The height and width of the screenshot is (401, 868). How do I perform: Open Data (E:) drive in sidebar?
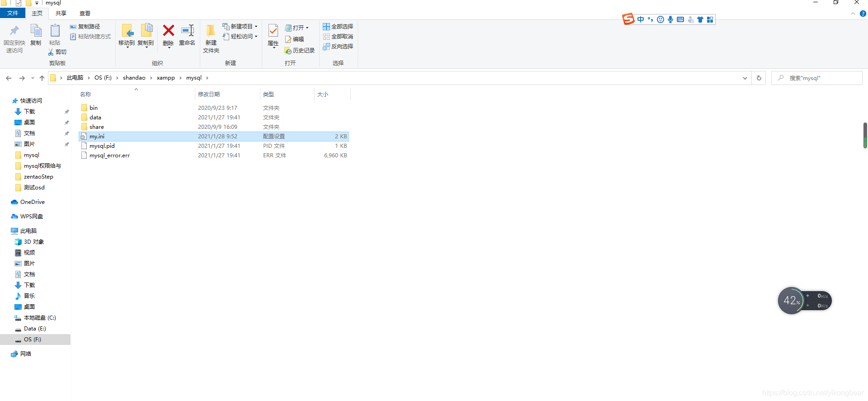tap(30, 329)
